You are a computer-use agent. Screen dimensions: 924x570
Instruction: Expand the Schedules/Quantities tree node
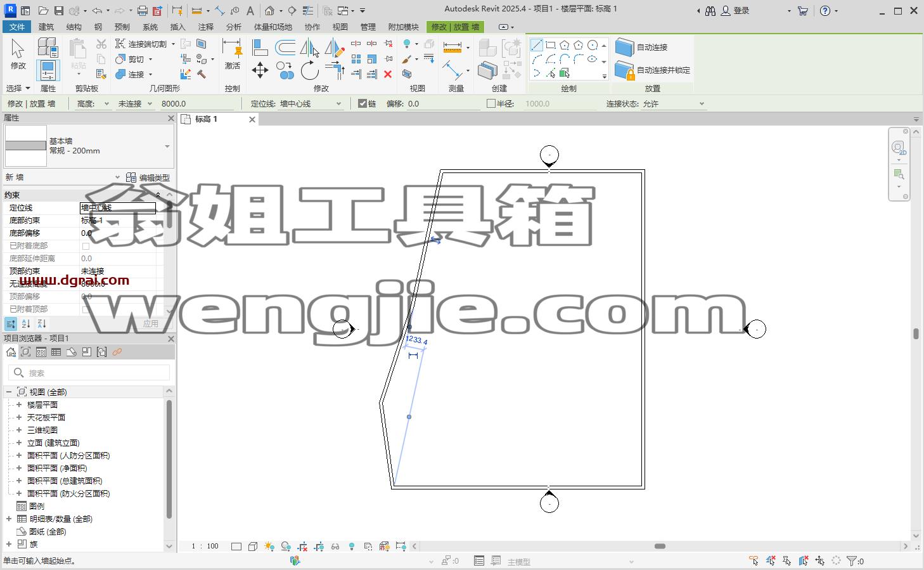tap(9, 519)
